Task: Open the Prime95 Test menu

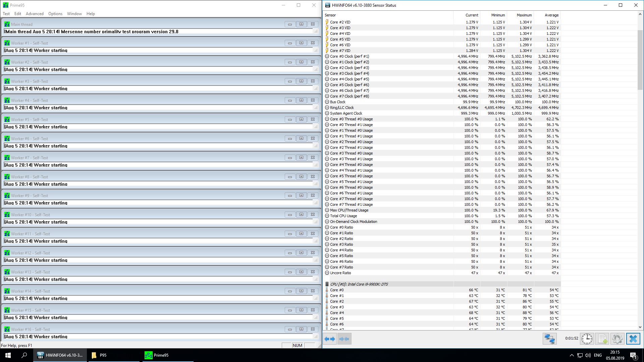Action: [6, 14]
